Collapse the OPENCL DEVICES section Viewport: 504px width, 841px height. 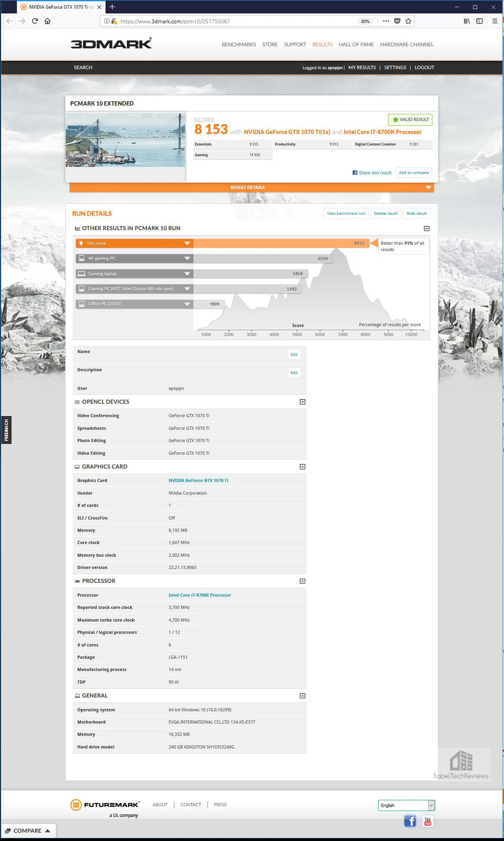coord(302,402)
